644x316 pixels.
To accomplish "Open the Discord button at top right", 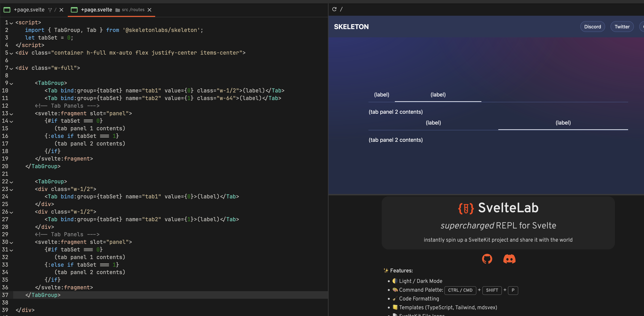I will pyautogui.click(x=592, y=27).
